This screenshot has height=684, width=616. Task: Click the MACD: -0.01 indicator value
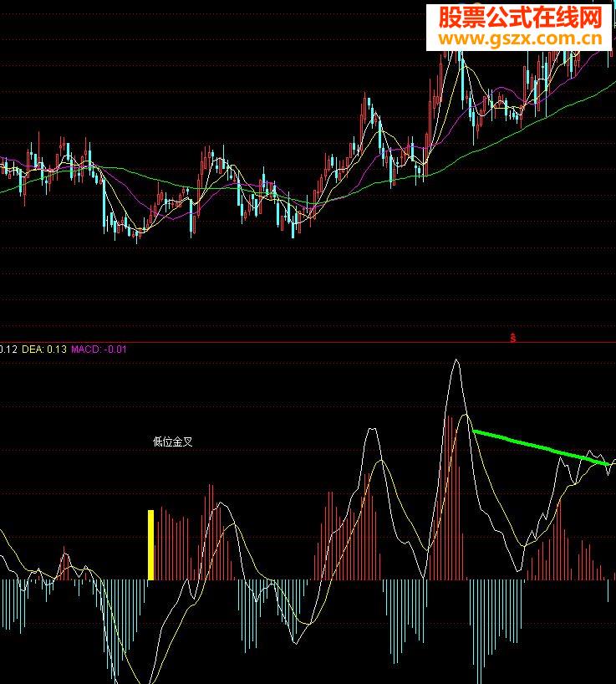[x=99, y=350]
